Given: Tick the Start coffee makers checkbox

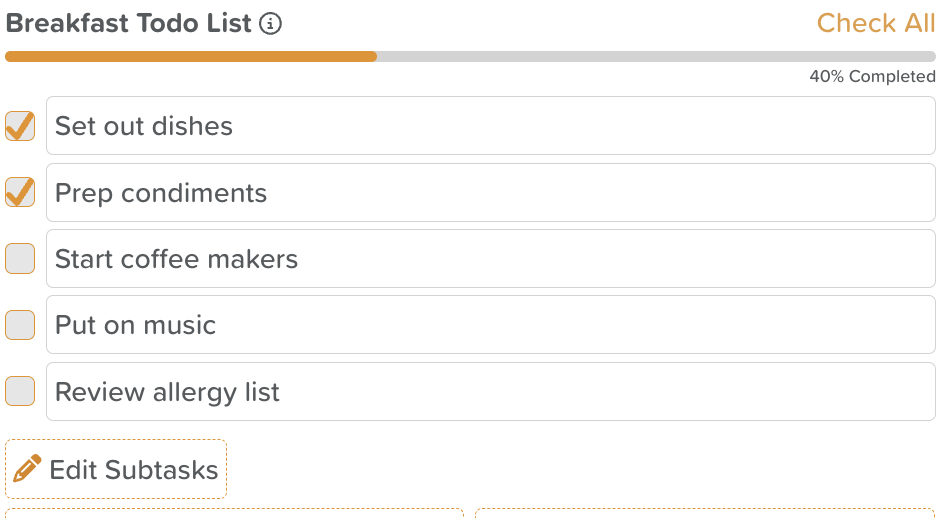Looking at the screenshot, I should coord(20,258).
